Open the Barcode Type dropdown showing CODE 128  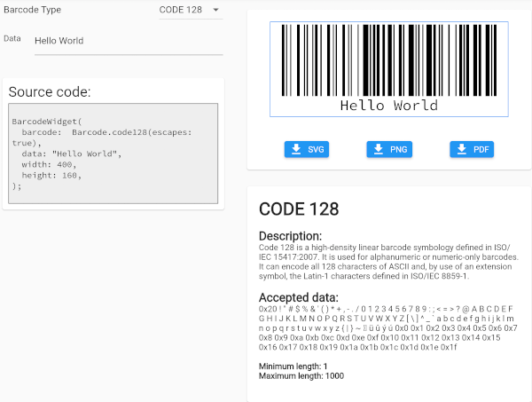coord(191,10)
